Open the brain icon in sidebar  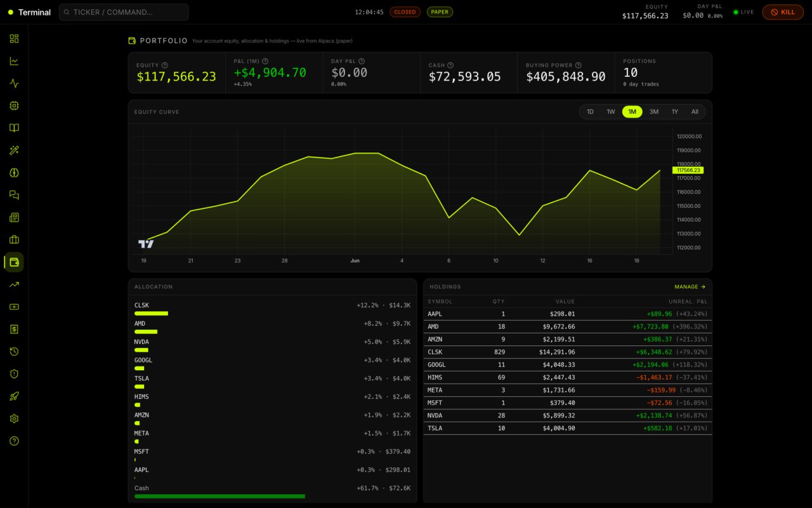point(14,173)
